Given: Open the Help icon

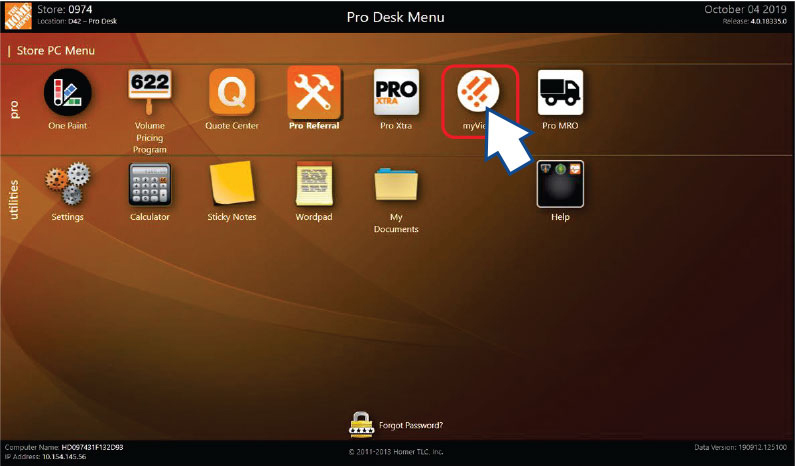Looking at the screenshot, I should pyautogui.click(x=560, y=184).
